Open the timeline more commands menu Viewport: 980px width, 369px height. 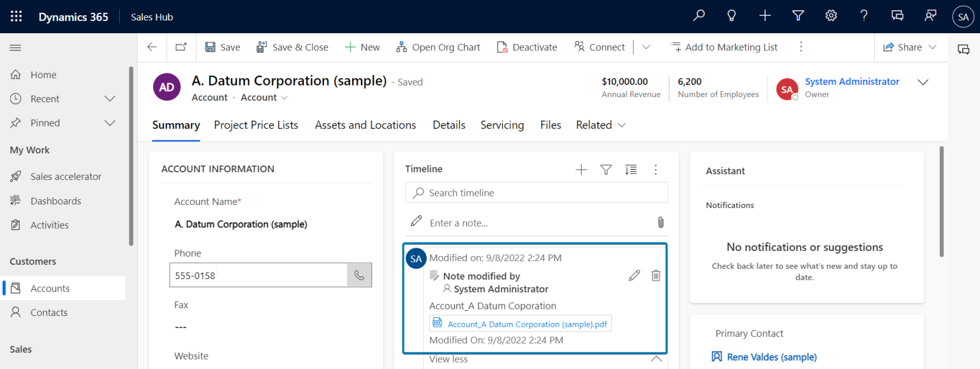point(655,170)
